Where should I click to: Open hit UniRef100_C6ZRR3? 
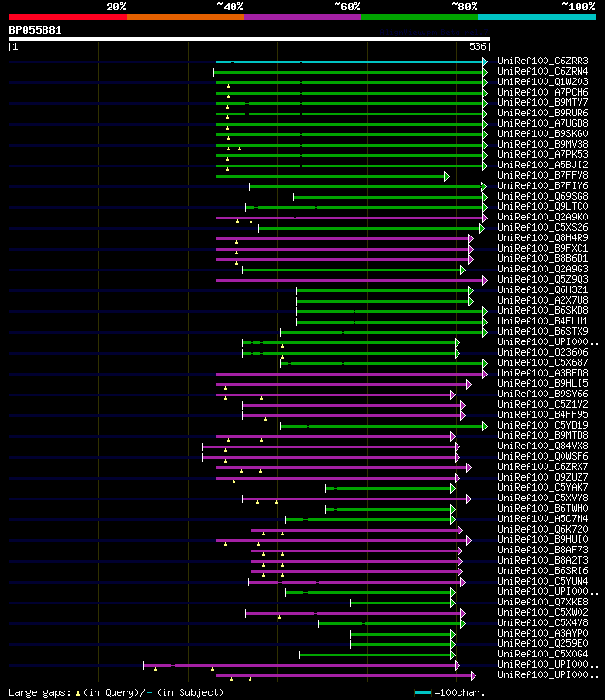[543, 61]
